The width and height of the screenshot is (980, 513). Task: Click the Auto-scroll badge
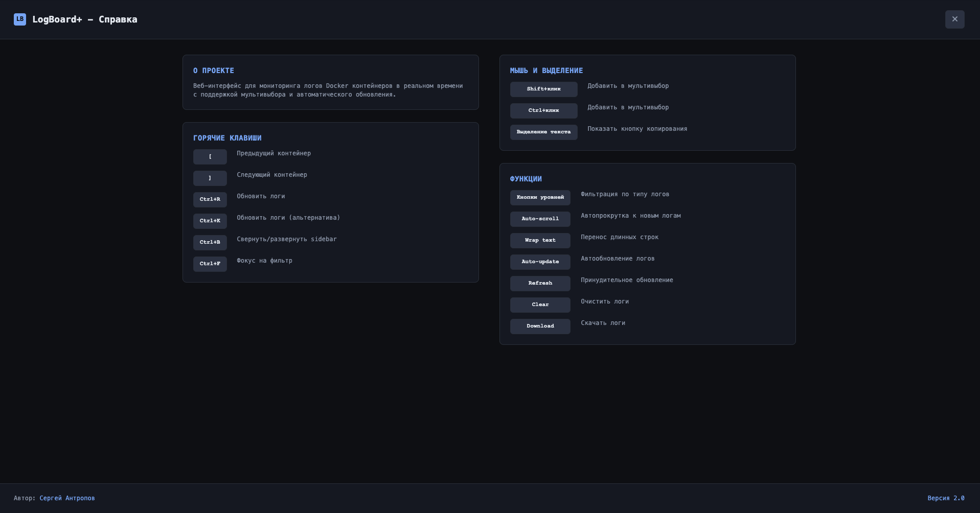[540, 219]
